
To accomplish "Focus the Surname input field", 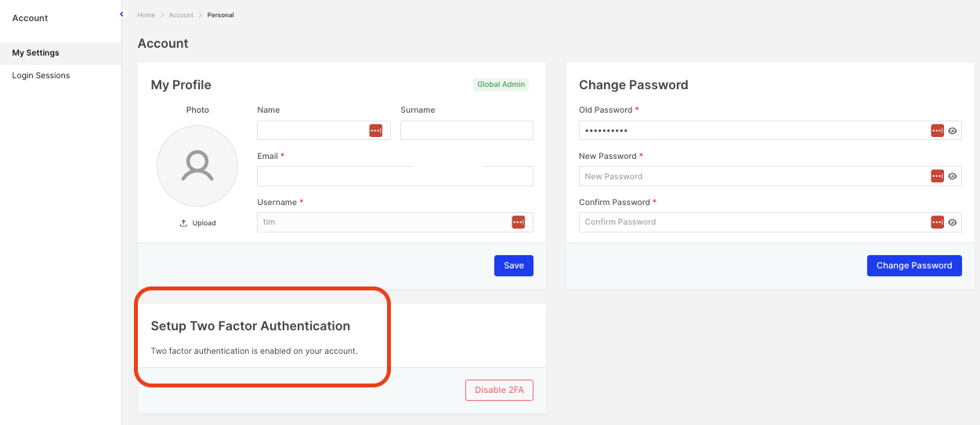I will coord(466,131).
